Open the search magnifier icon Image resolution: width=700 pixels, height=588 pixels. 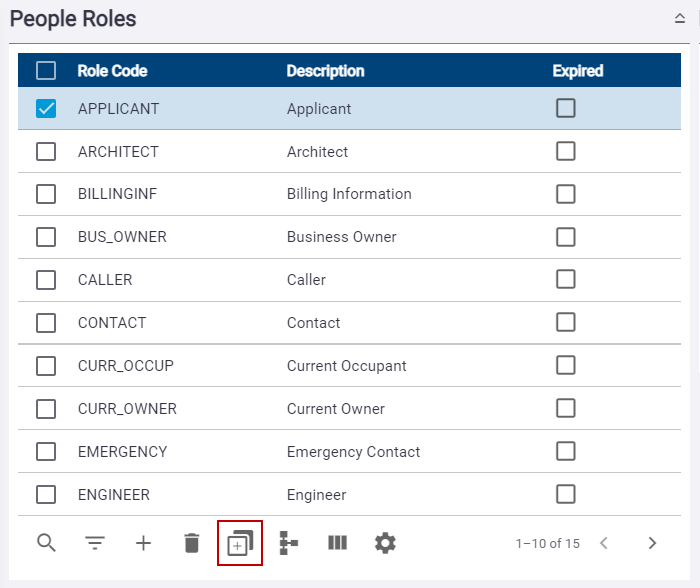[x=46, y=543]
